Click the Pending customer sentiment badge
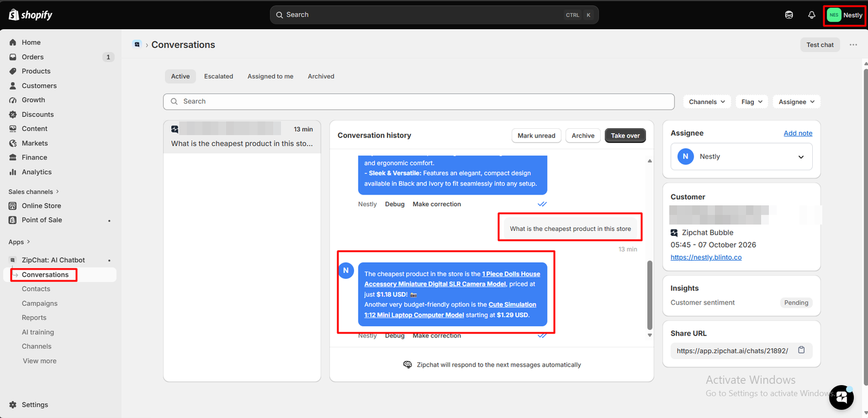 pos(796,303)
